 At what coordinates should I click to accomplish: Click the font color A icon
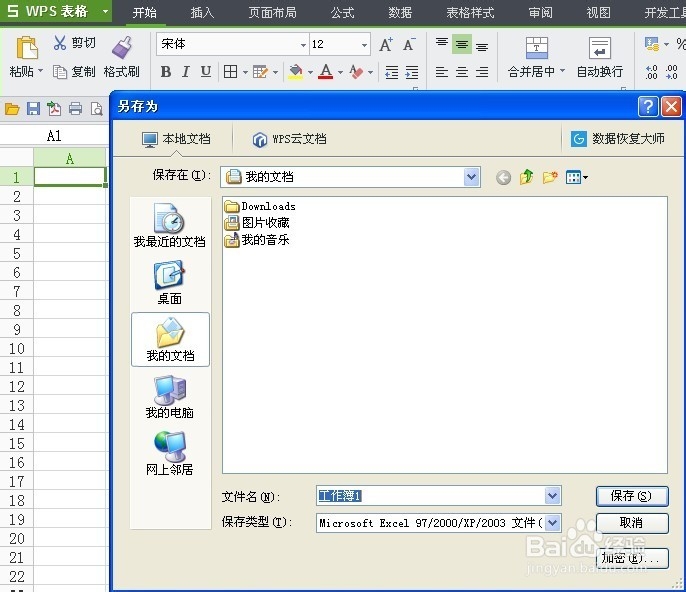click(x=326, y=71)
